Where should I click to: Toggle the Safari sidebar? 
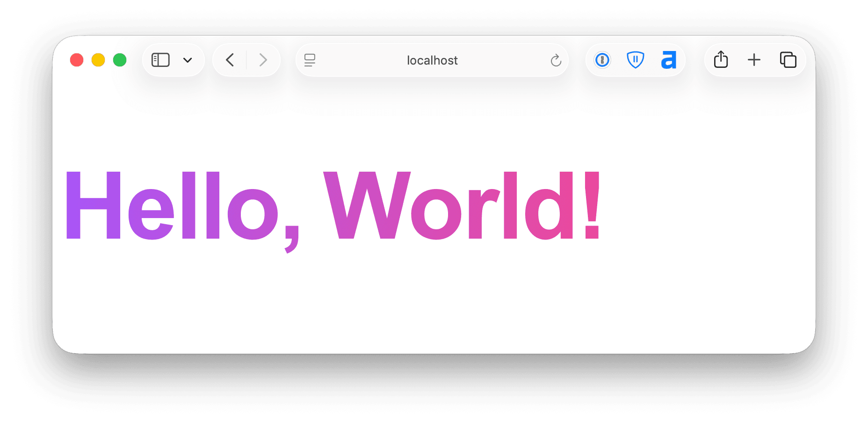click(160, 60)
